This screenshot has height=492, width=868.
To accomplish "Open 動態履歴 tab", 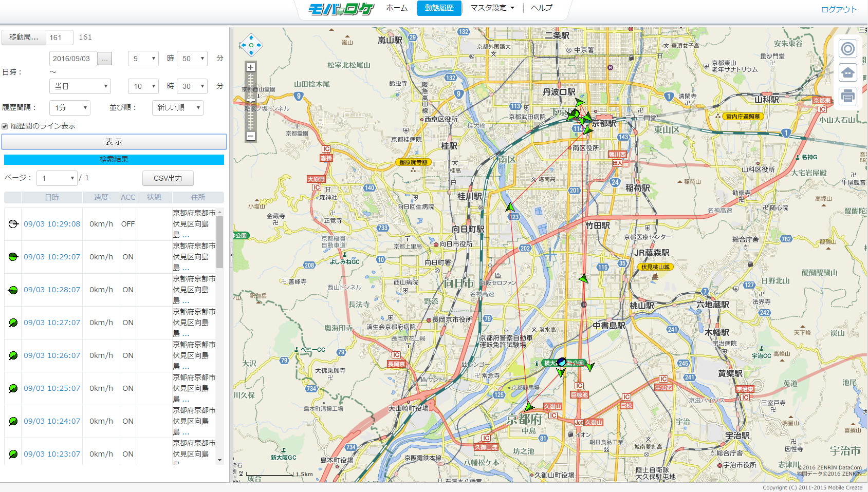I will 439,8.
